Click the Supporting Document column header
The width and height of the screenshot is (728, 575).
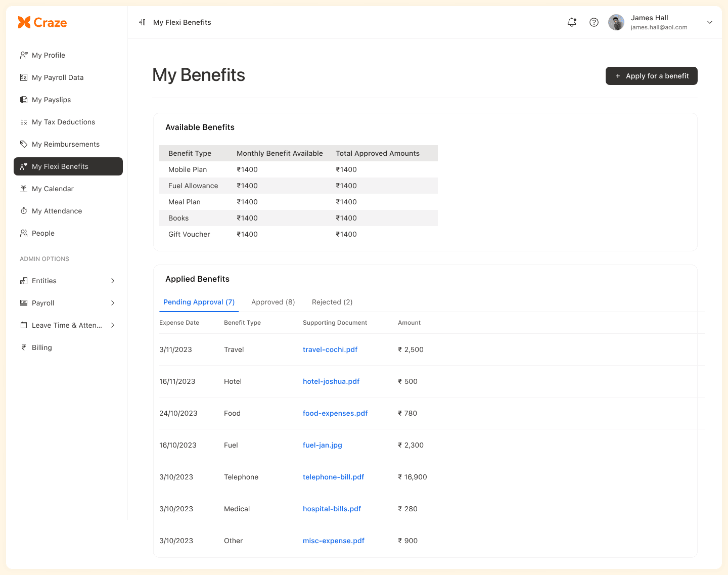335,323
